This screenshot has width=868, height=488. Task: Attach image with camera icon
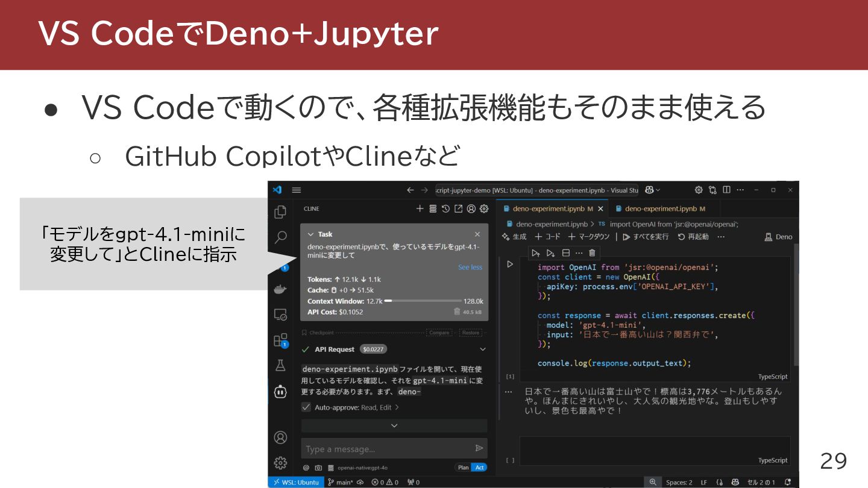(x=318, y=468)
